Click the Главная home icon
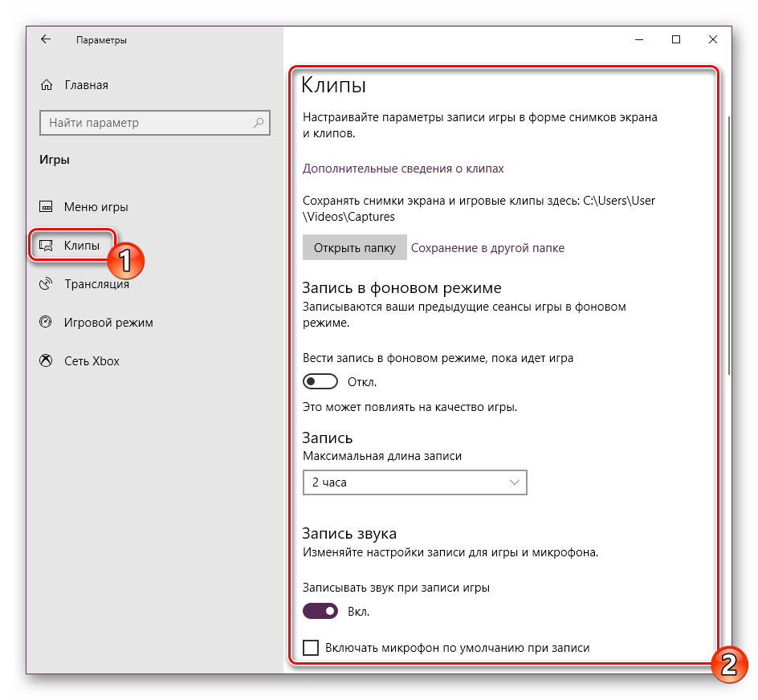758x700 pixels. tap(47, 85)
